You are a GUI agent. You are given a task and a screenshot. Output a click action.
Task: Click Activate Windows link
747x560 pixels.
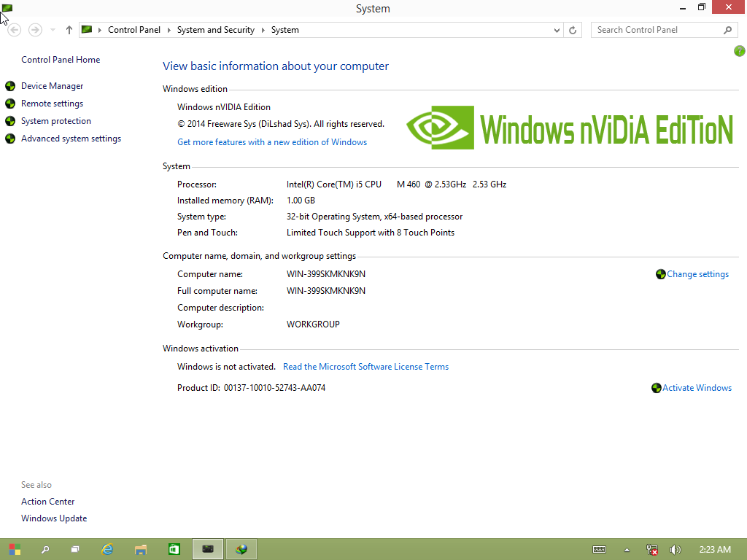697,388
